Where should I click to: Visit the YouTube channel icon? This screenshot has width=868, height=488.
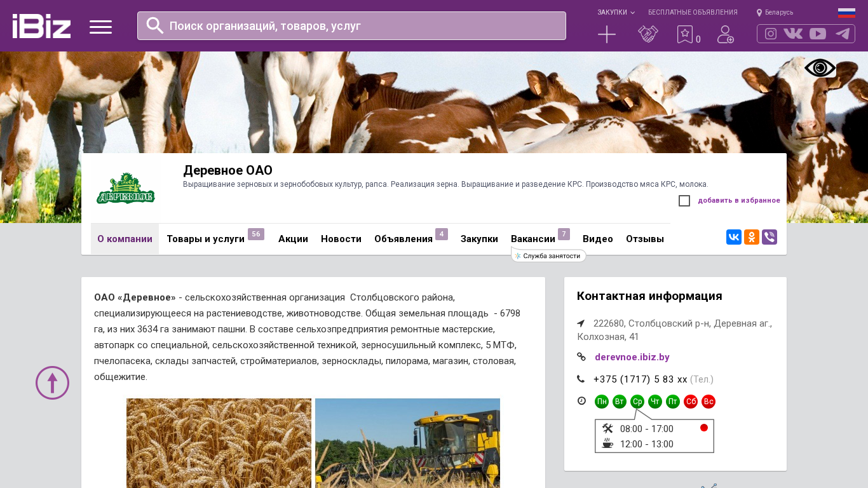818,34
